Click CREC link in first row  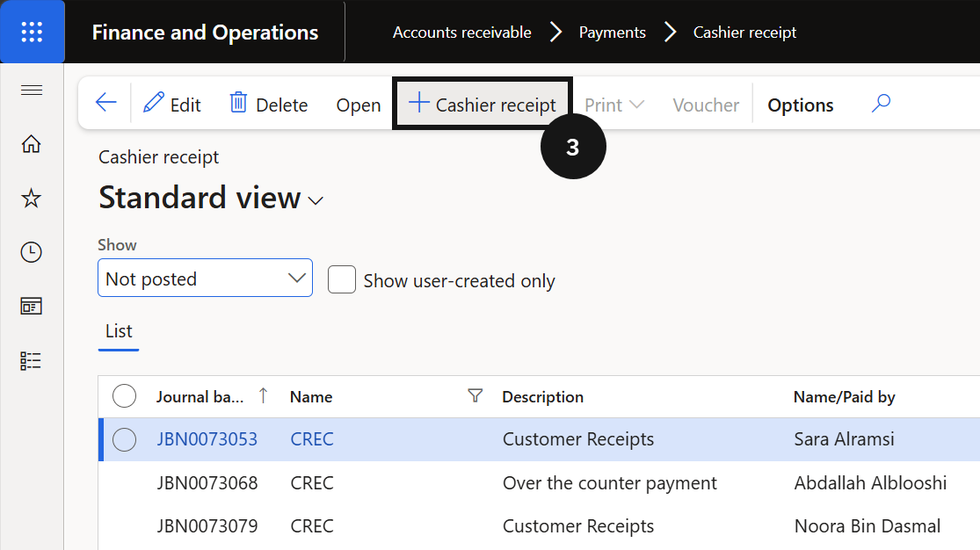tap(312, 439)
